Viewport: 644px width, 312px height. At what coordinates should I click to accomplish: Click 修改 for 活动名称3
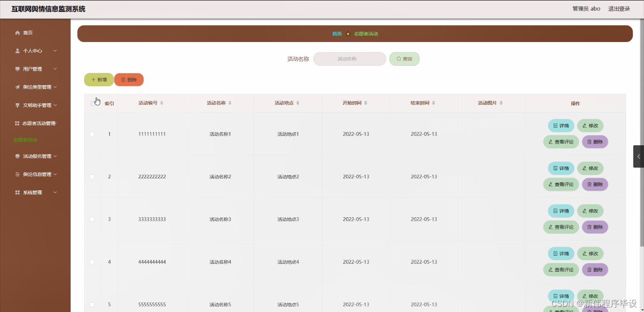coord(590,211)
